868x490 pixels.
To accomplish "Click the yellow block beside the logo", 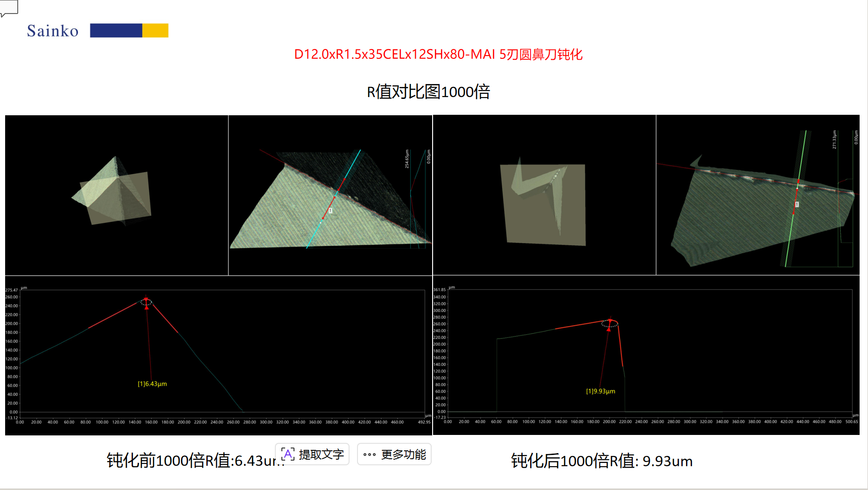I will click(155, 30).
